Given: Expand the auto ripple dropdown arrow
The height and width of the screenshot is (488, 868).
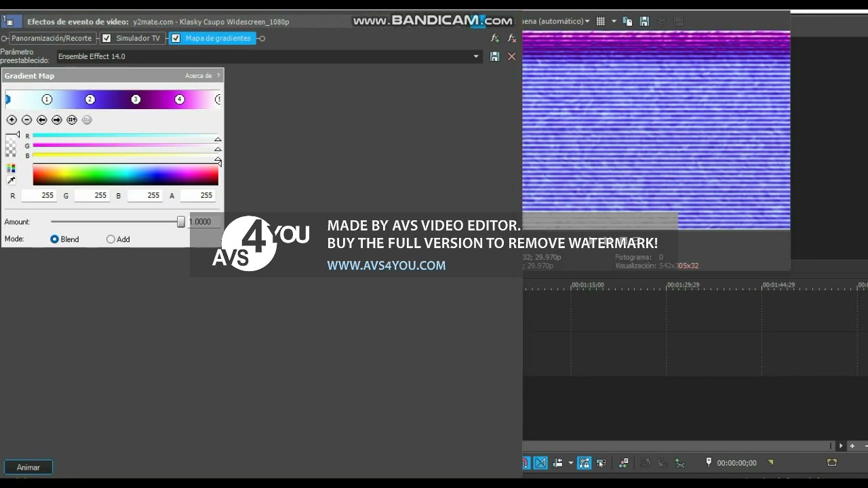Looking at the screenshot, I should tap(570, 463).
